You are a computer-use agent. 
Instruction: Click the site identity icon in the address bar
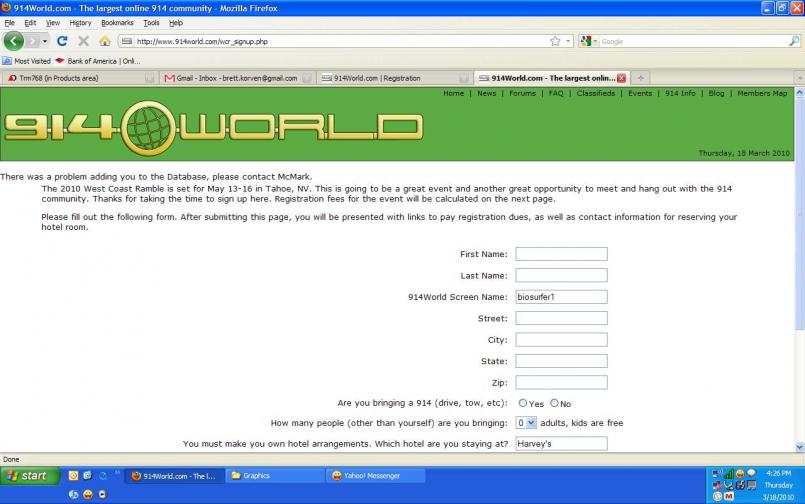point(127,41)
